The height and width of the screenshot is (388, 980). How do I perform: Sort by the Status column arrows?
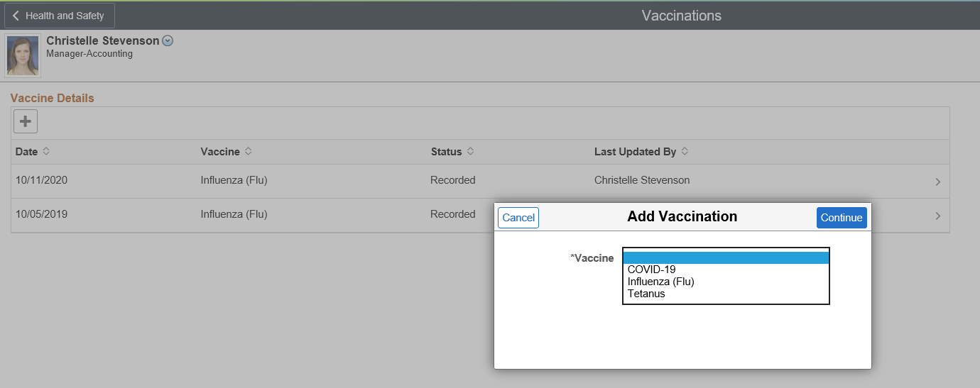pos(470,152)
